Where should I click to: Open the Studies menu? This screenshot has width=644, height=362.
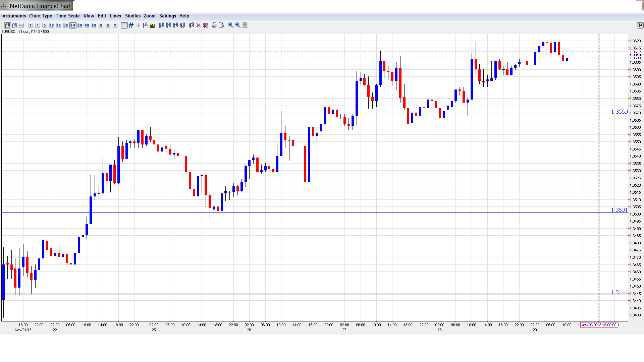point(132,16)
